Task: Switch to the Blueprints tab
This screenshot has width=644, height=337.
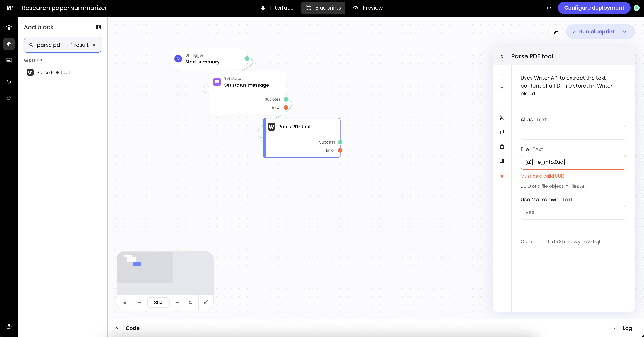Action: 323,8
